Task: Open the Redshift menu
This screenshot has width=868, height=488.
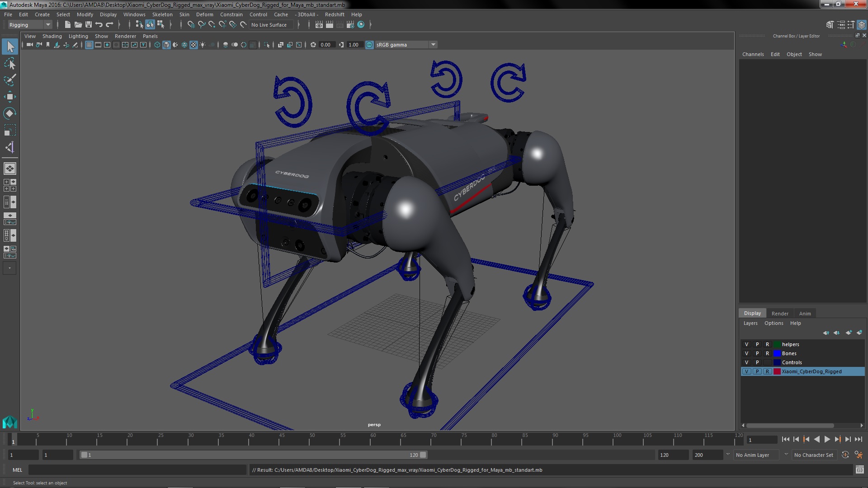Action: point(335,14)
